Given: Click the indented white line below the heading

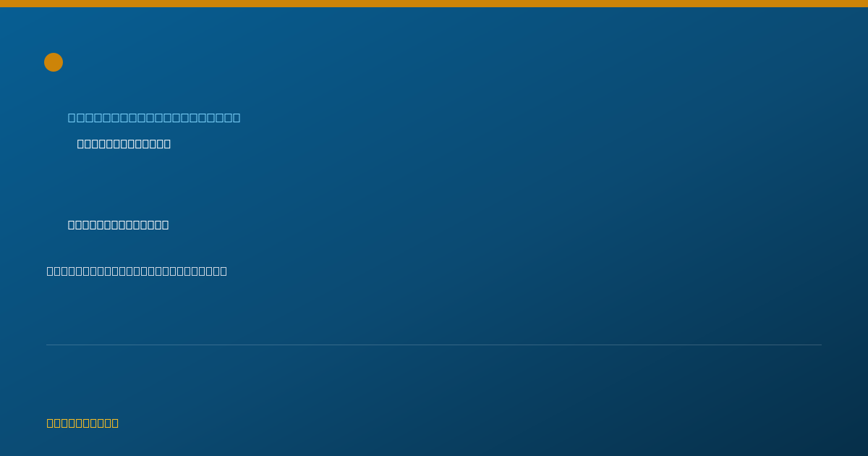Looking at the screenshot, I should (124, 143).
